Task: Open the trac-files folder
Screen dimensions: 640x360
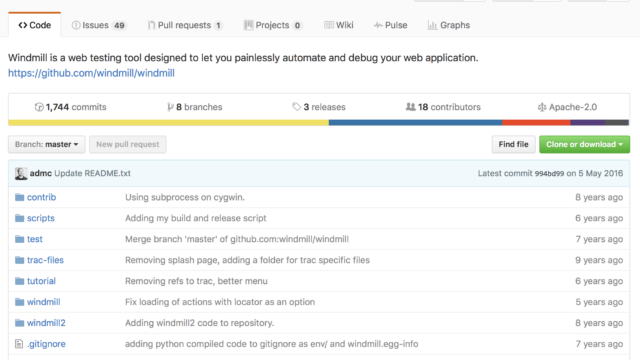Action: click(x=45, y=260)
